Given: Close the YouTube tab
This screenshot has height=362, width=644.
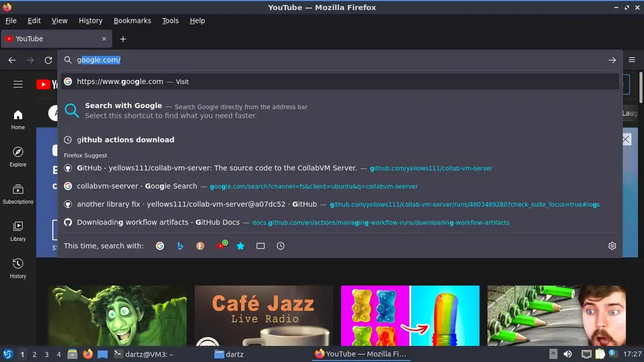Looking at the screenshot, I should pos(104,39).
